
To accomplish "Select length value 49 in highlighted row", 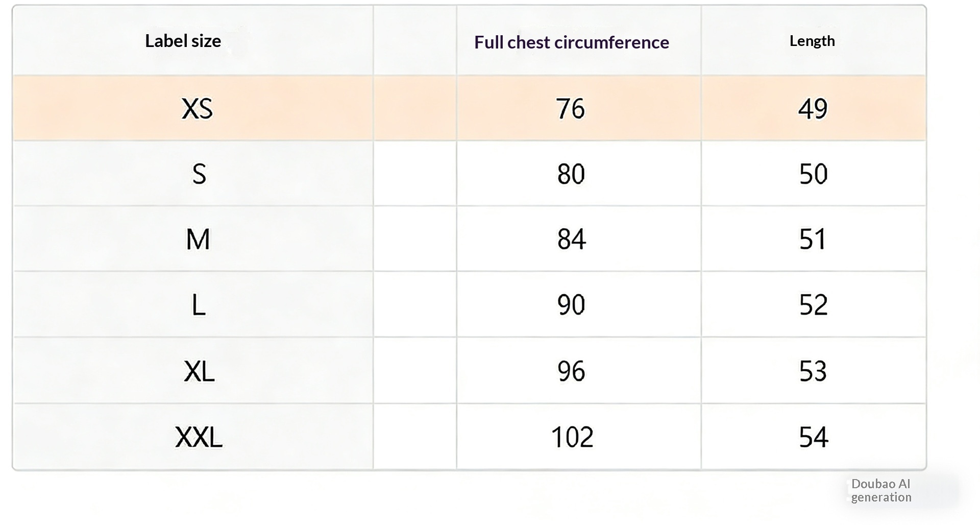I will point(813,109).
